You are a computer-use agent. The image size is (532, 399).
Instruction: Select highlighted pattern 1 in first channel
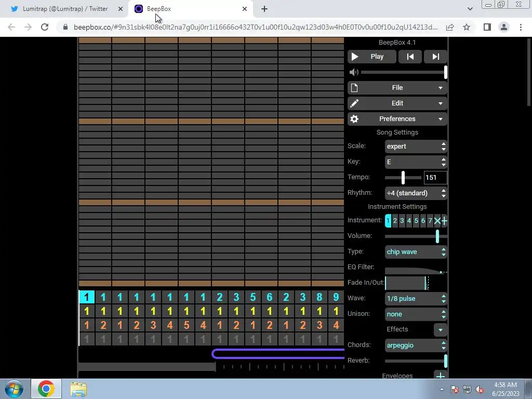pos(87,297)
